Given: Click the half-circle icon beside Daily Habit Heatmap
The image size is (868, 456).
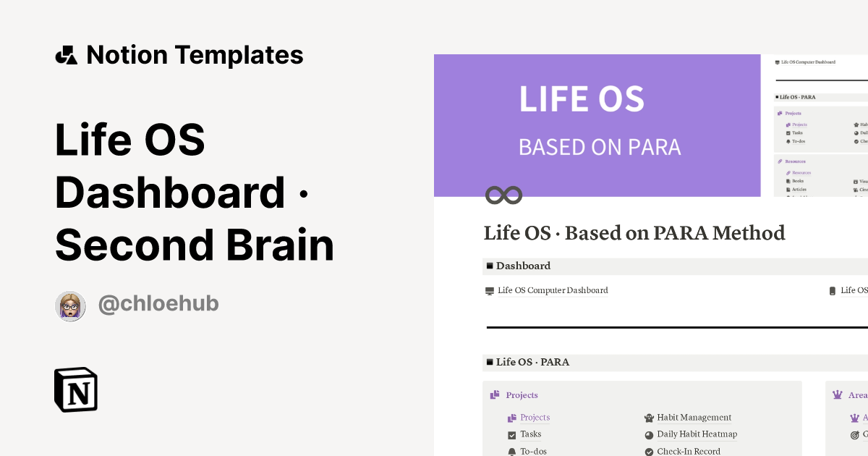Looking at the screenshot, I should 648,434.
